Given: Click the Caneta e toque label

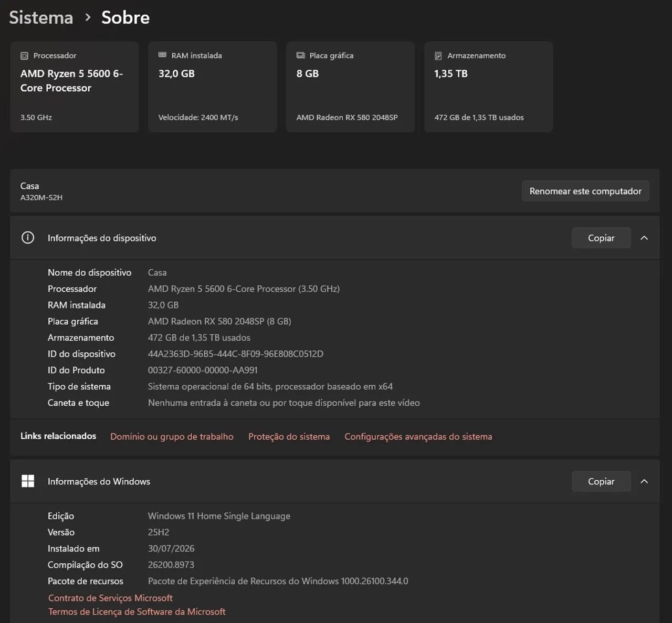Looking at the screenshot, I should coord(78,403).
